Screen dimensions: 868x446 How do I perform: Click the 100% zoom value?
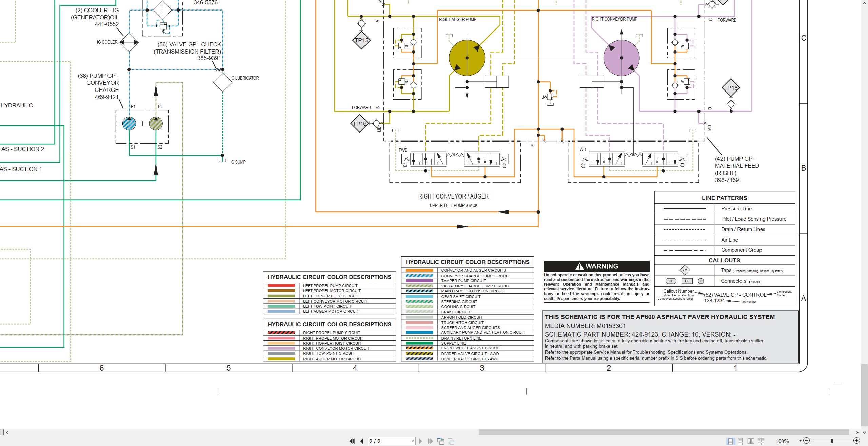coord(782,441)
